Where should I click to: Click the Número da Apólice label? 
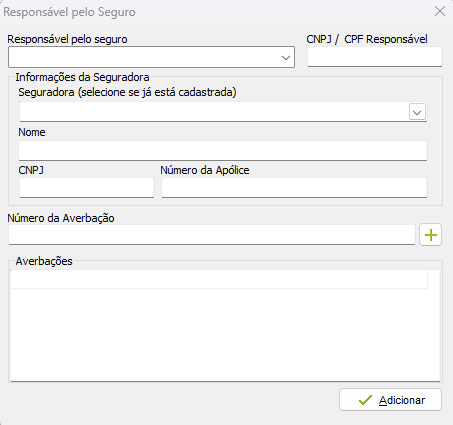(205, 170)
